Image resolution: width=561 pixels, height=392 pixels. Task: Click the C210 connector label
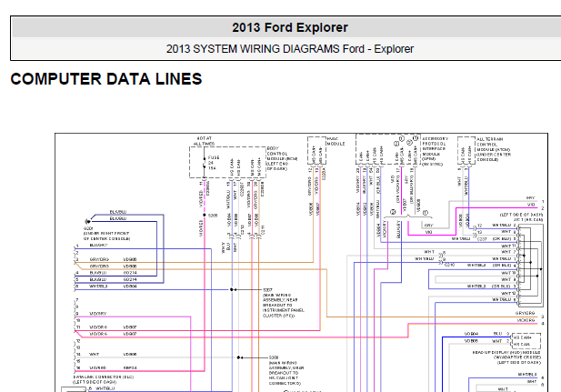pos(449,265)
